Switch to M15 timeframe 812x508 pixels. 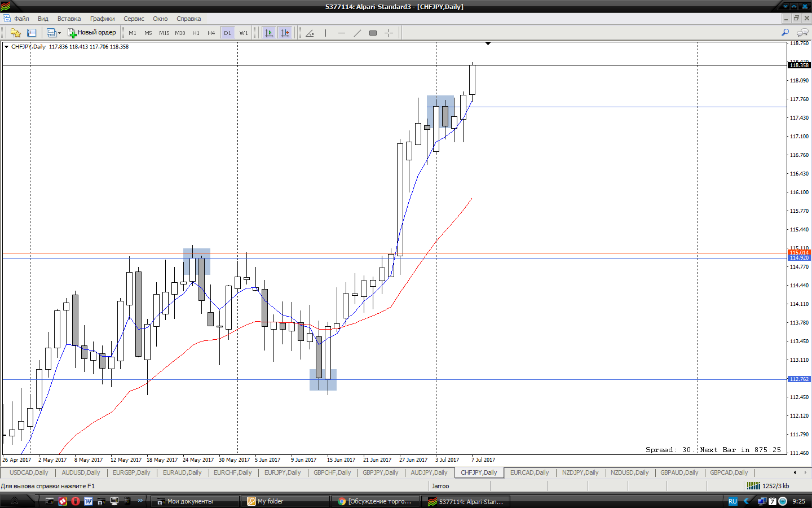click(164, 33)
